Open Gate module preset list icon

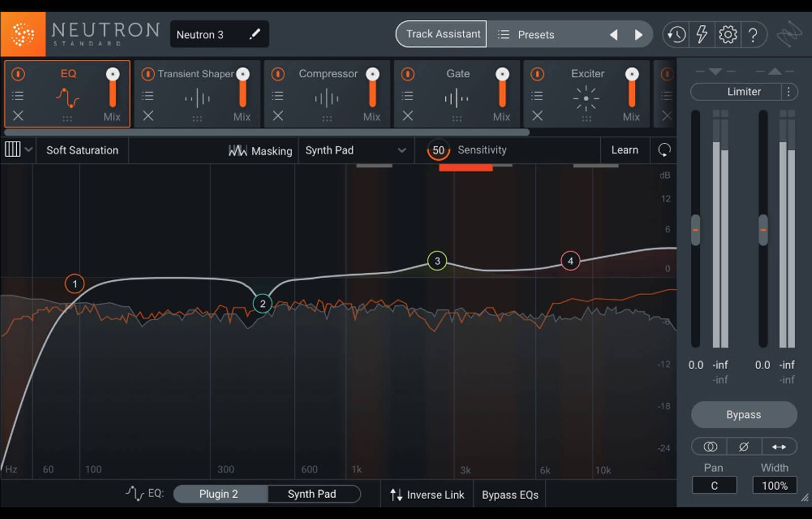[x=408, y=95]
